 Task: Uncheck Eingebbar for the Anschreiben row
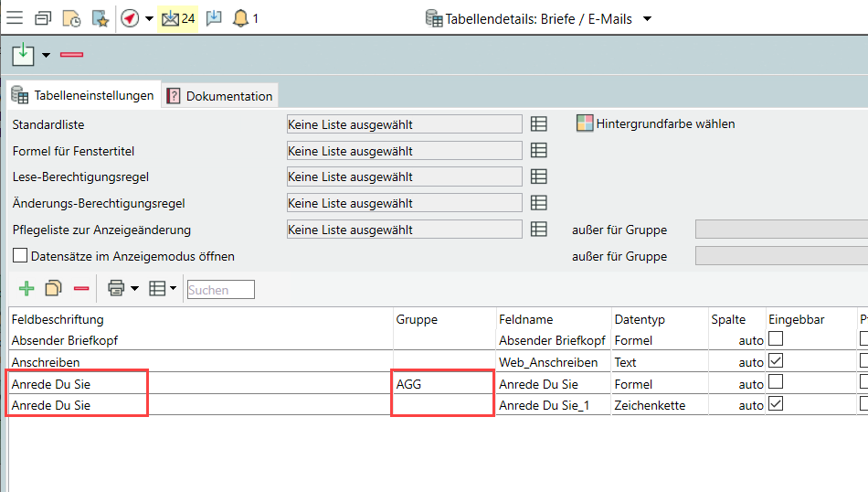[776, 361]
